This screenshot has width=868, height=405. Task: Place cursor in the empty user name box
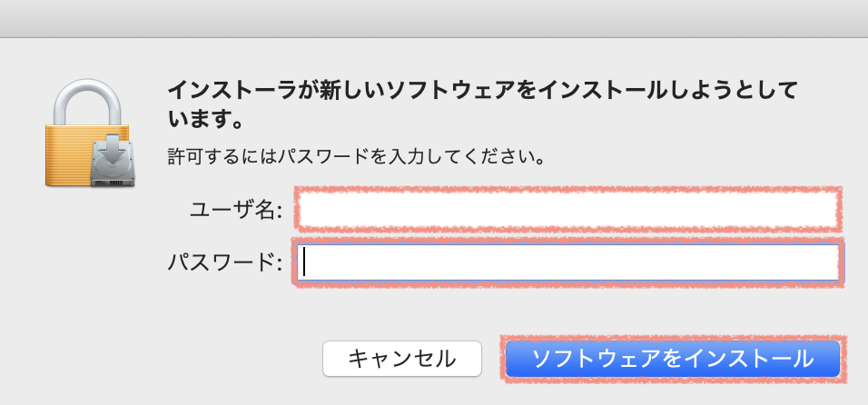click(x=567, y=209)
